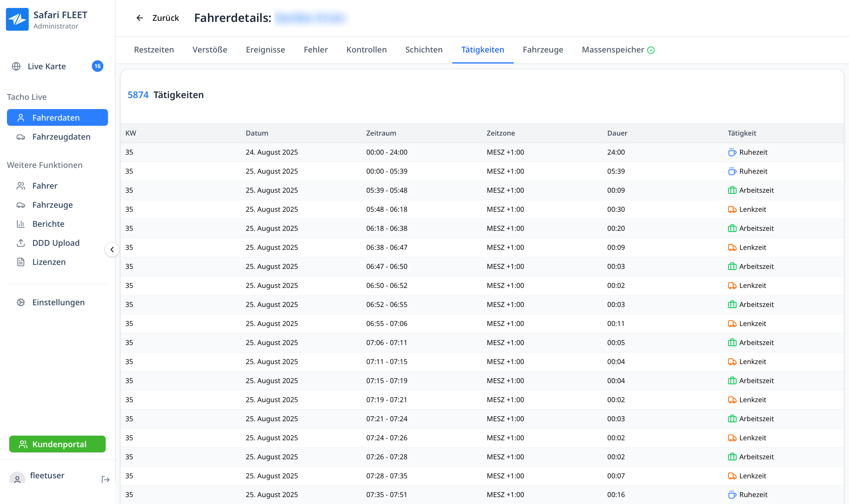The width and height of the screenshot is (849, 504).
Task: Click the DDD Upload icon
Action: point(21,243)
